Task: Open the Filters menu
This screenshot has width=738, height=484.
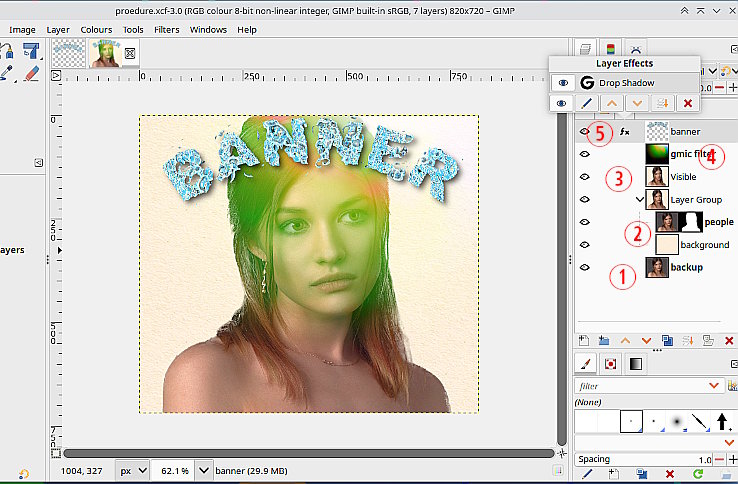Action: (x=167, y=30)
